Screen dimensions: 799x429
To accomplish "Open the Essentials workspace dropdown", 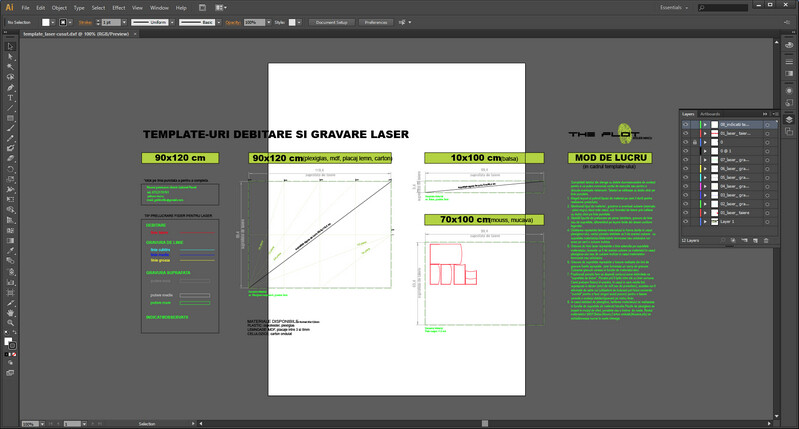I will (676, 7).
